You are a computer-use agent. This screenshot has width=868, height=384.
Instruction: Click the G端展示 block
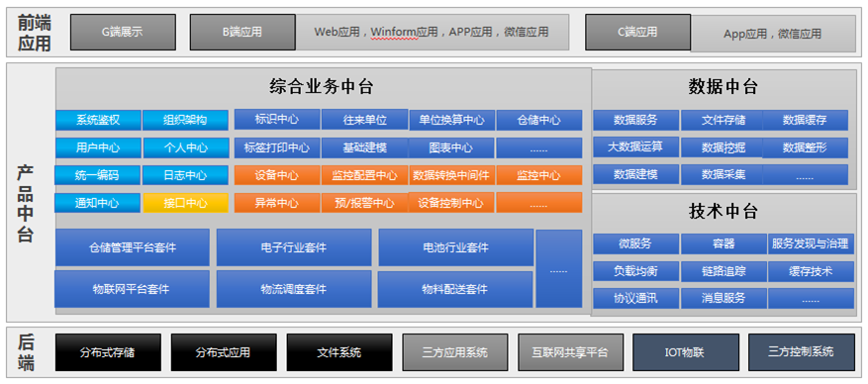[x=123, y=32]
